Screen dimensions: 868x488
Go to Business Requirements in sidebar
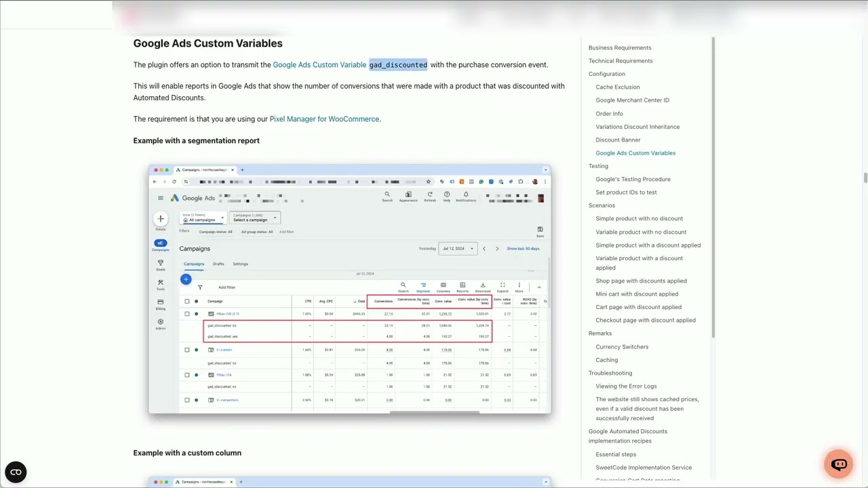[620, 48]
